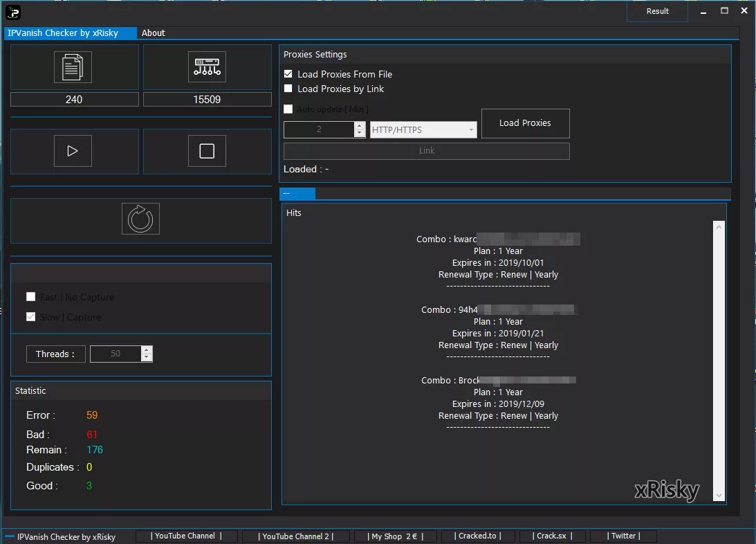Toggle the Auto update [Min] checkbox
Image resolution: width=756 pixels, height=544 pixels.
point(288,109)
